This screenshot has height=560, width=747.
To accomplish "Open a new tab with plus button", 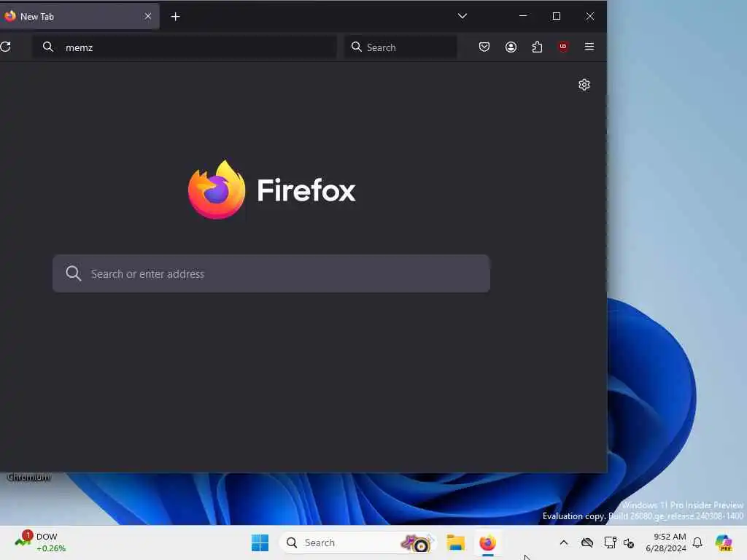I will pos(175,17).
